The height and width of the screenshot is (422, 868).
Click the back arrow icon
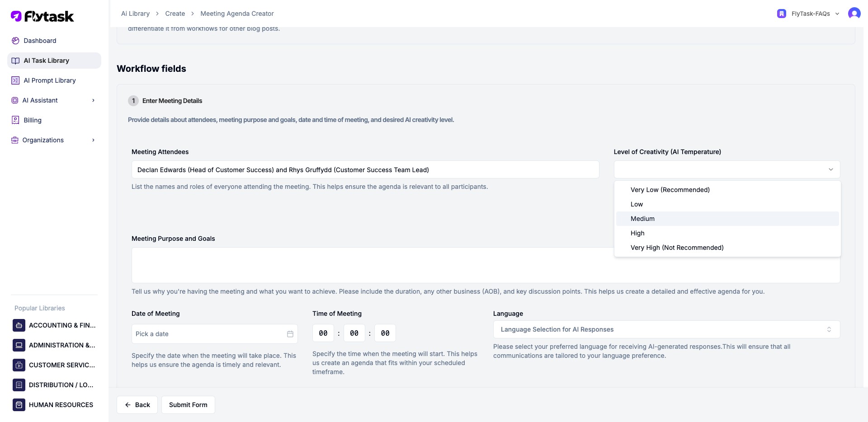click(x=128, y=405)
